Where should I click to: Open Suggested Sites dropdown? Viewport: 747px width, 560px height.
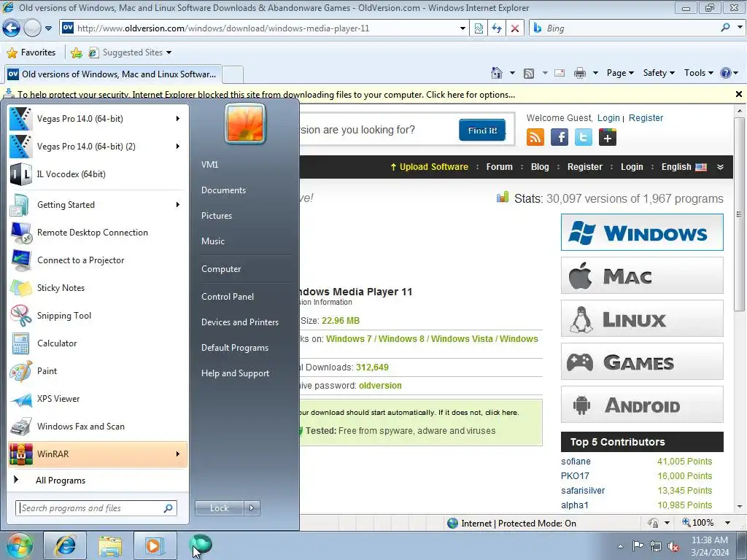[169, 52]
